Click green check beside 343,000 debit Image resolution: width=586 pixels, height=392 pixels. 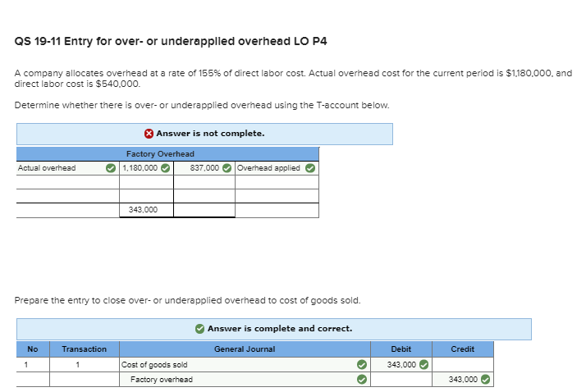coord(423,364)
